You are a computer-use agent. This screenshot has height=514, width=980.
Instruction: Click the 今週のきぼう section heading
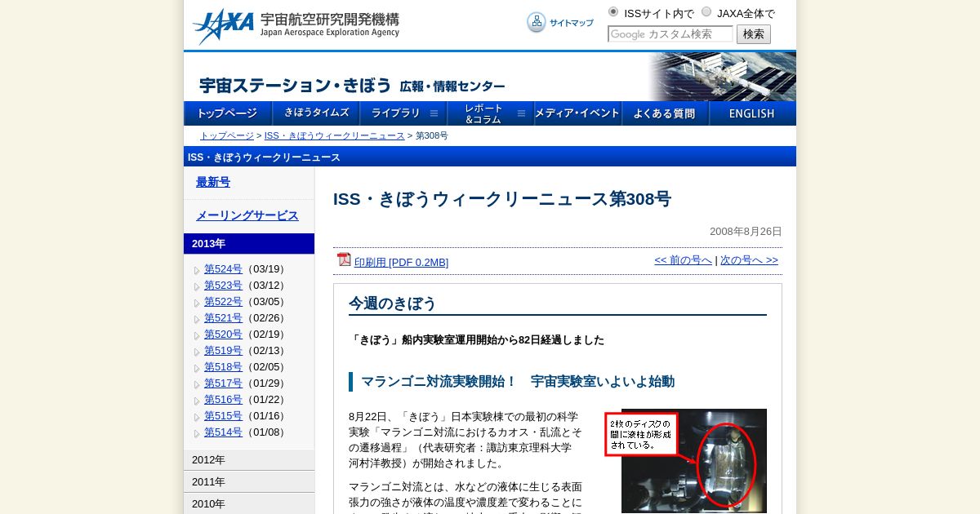[393, 304]
